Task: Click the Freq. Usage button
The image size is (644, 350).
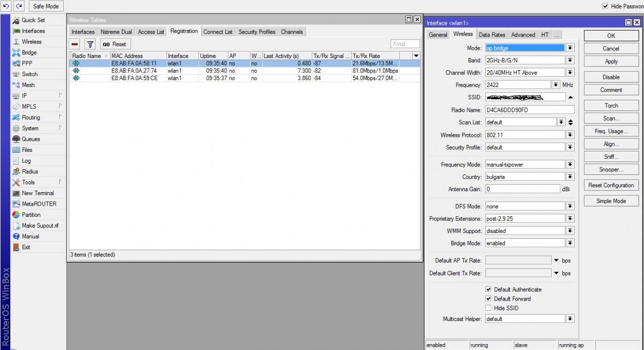Action: (x=611, y=131)
